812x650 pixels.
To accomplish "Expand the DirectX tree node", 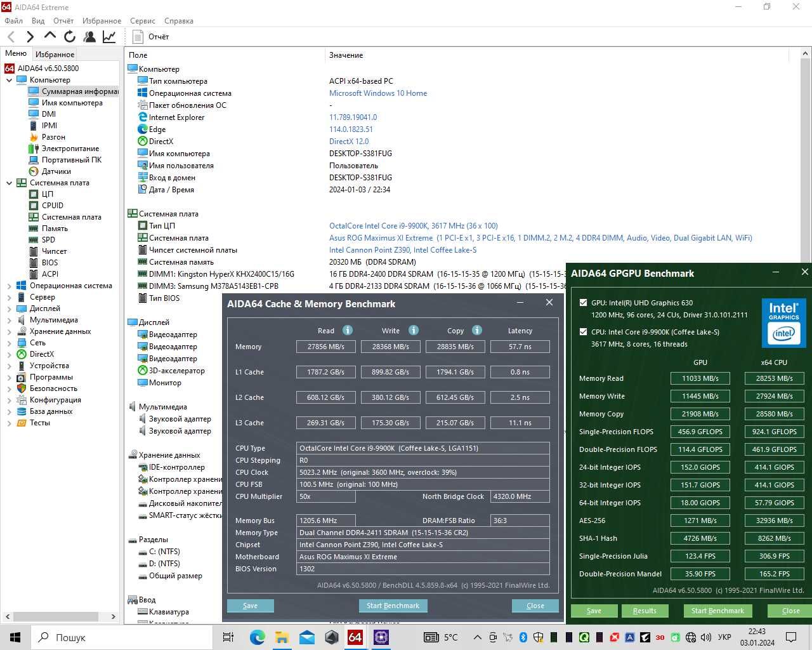I will click(x=9, y=354).
